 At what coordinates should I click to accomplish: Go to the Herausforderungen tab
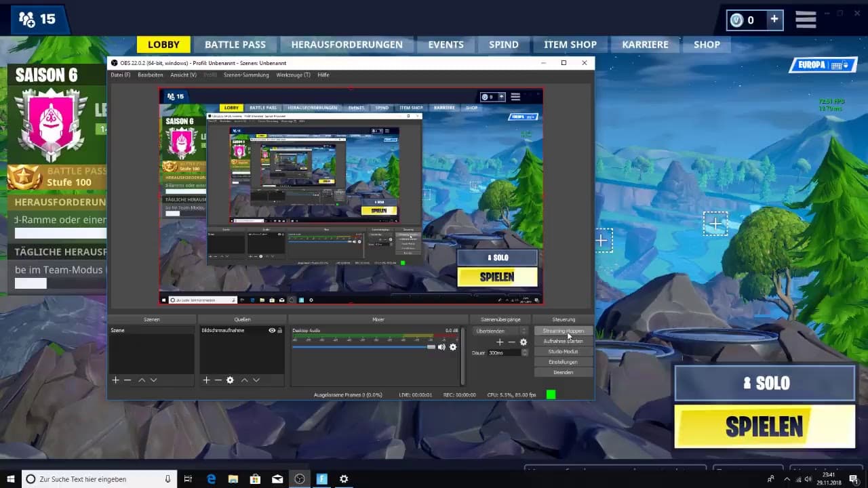347,45
